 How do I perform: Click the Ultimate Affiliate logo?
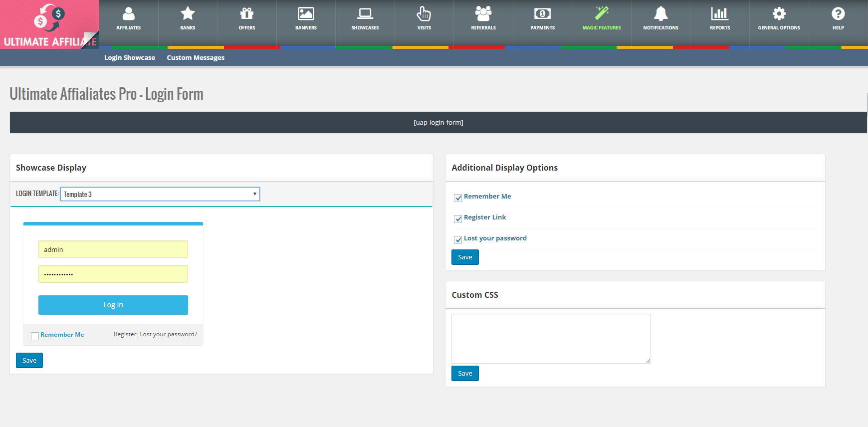49,24
